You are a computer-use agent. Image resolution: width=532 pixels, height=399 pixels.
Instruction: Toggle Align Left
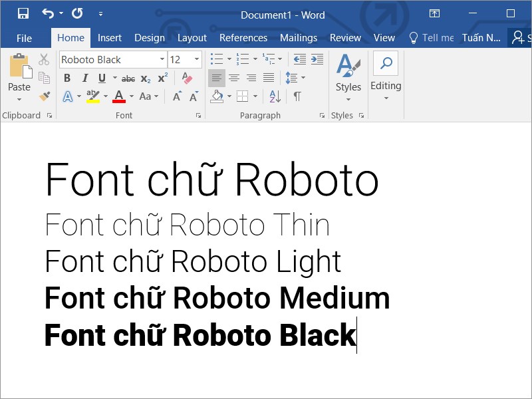(217, 78)
